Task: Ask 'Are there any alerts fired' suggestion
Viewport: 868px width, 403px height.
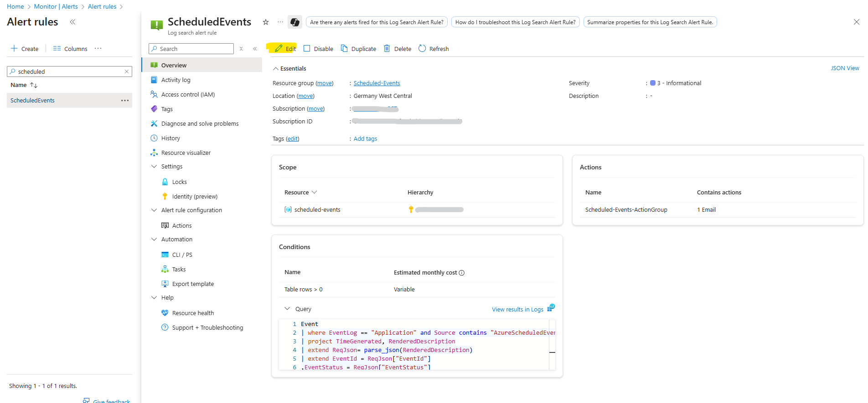Action: [377, 22]
